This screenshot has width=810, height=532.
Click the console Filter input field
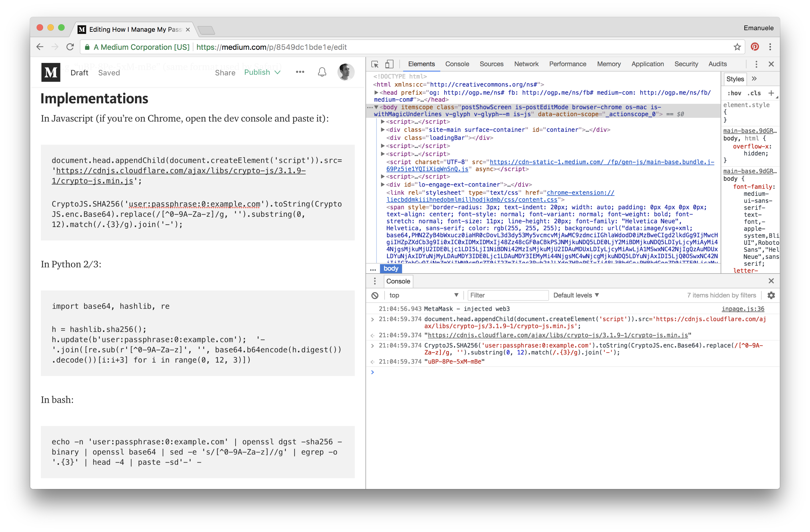(x=508, y=296)
